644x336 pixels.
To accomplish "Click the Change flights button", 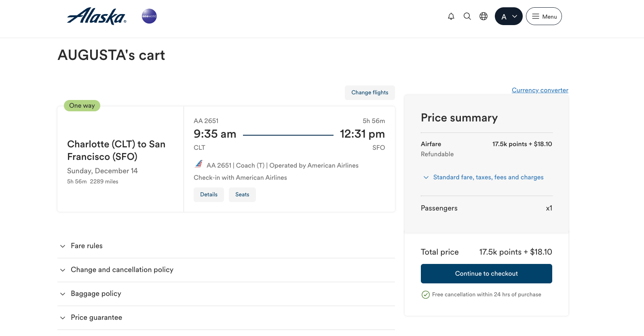I will click(370, 92).
